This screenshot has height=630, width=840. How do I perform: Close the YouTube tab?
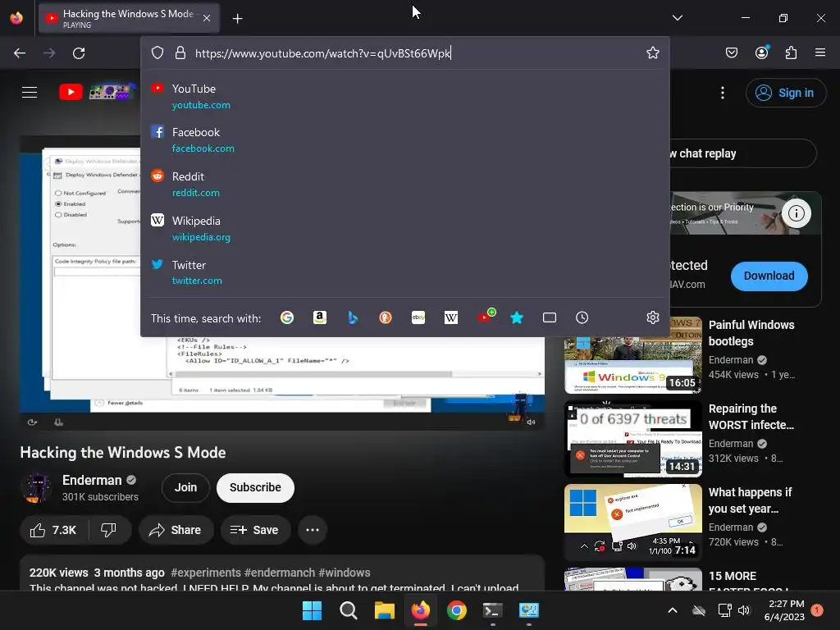[x=207, y=18]
